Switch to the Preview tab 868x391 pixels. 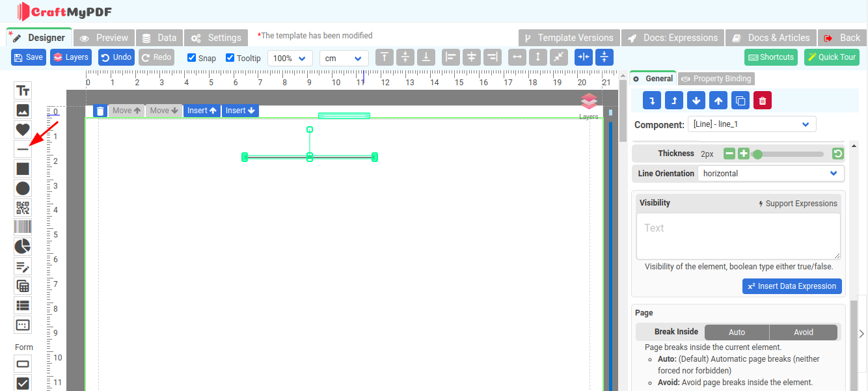tap(104, 38)
